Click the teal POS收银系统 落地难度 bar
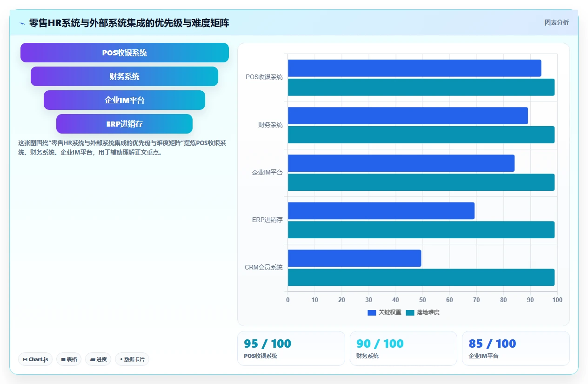588x384 pixels. tap(421, 87)
